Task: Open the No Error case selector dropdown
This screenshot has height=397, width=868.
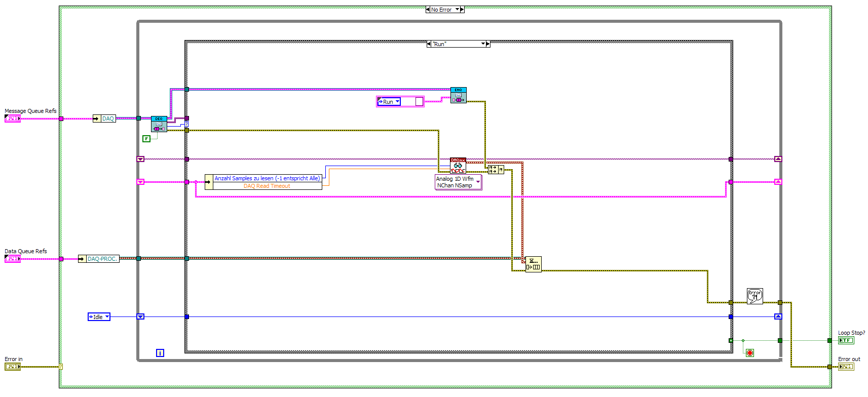Action: pos(457,10)
